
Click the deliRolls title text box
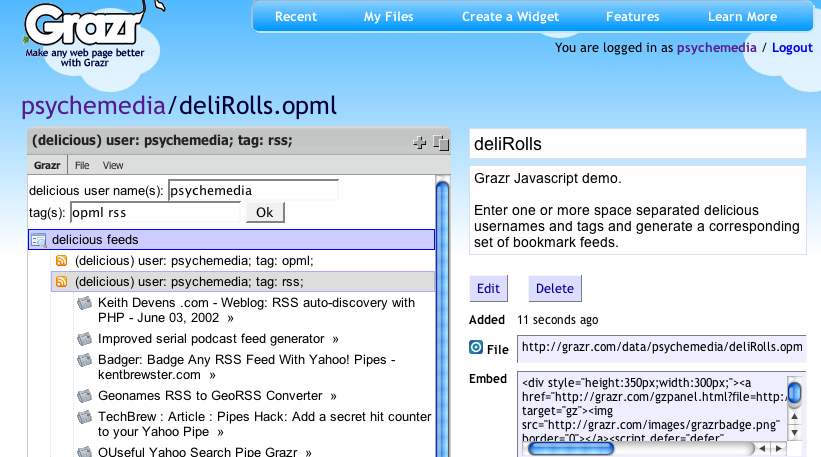click(638, 143)
